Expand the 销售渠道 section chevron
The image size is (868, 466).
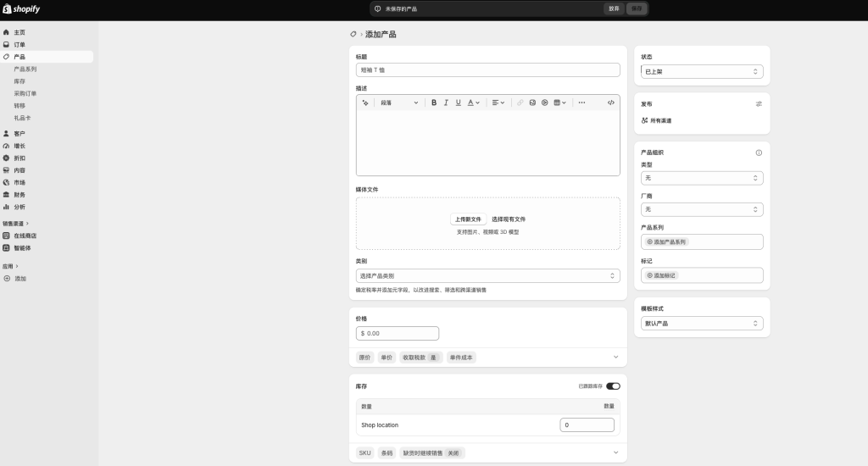click(27, 224)
